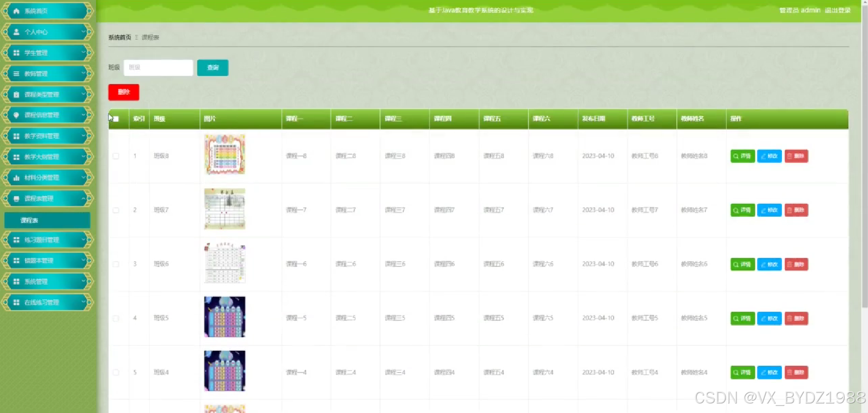868x413 pixels.
Task: Open the timetable thumbnail for 班级6
Action: point(224,263)
